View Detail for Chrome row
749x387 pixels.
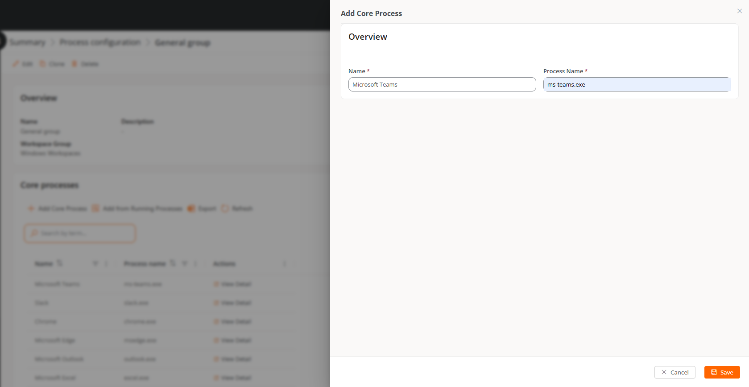pos(232,321)
